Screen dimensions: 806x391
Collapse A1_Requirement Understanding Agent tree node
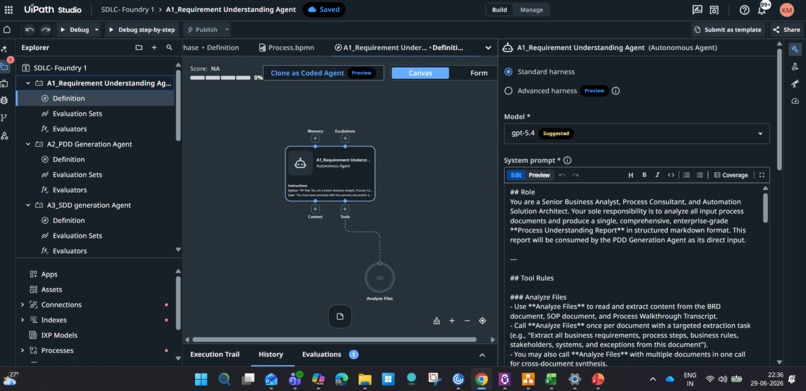pyautogui.click(x=28, y=83)
